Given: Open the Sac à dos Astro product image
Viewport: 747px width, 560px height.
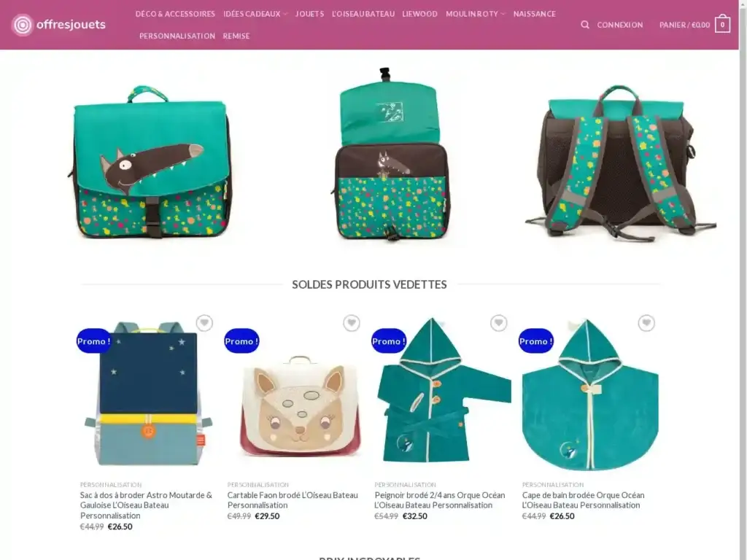Looking at the screenshot, I should (x=147, y=393).
